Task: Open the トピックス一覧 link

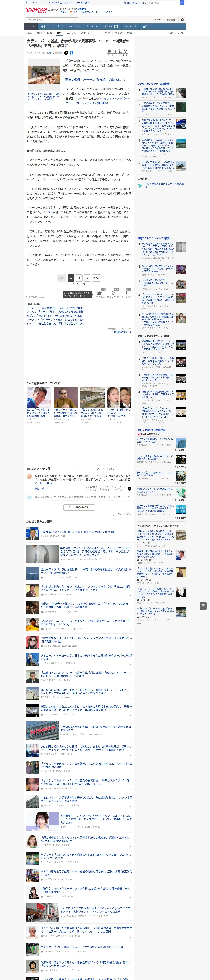Action: (175, 33)
